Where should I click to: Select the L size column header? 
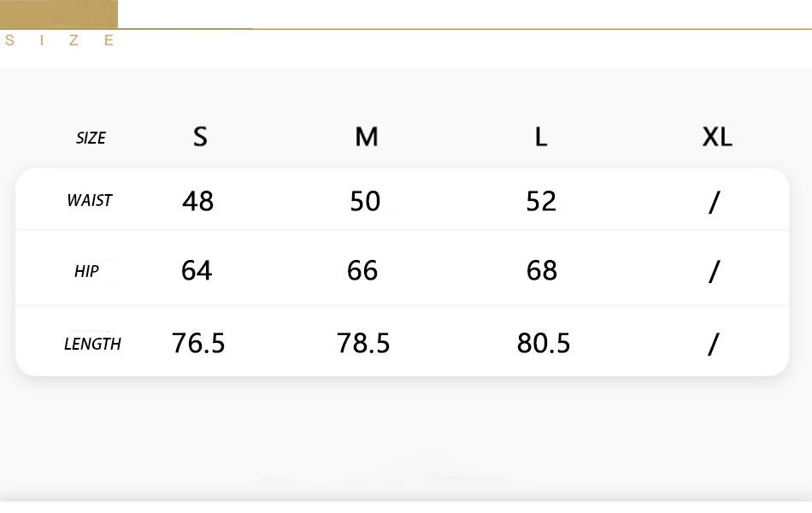(541, 138)
